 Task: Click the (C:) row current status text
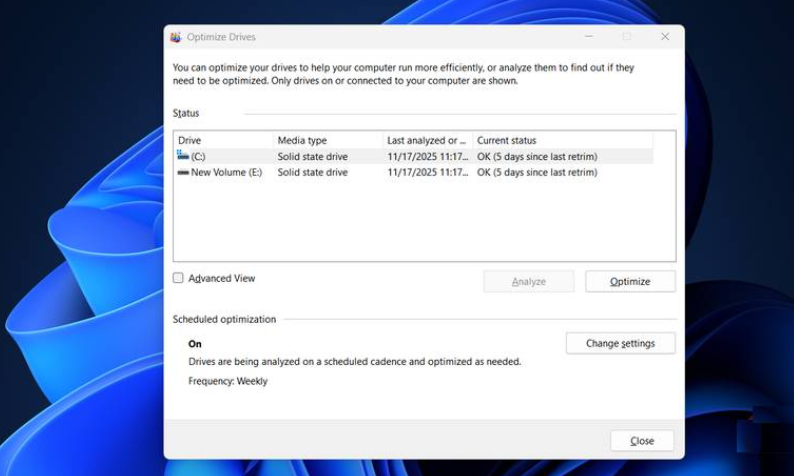(x=537, y=156)
